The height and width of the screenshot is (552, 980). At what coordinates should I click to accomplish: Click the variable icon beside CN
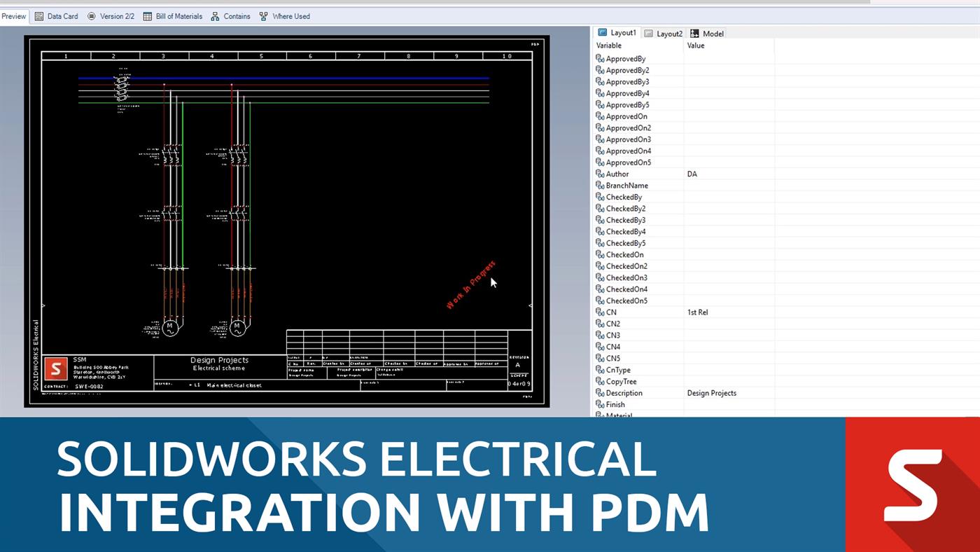(599, 312)
